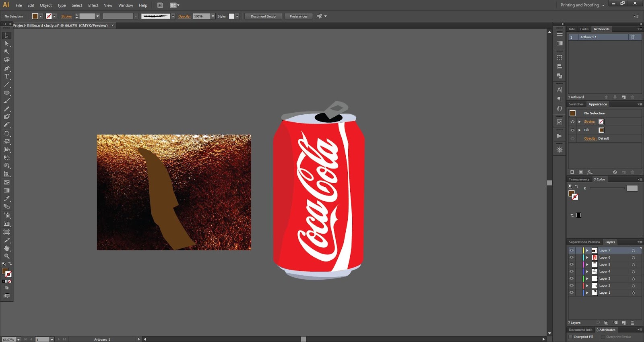The image size is (644, 342).
Task: Select the Hand tool
Action: 7,248
